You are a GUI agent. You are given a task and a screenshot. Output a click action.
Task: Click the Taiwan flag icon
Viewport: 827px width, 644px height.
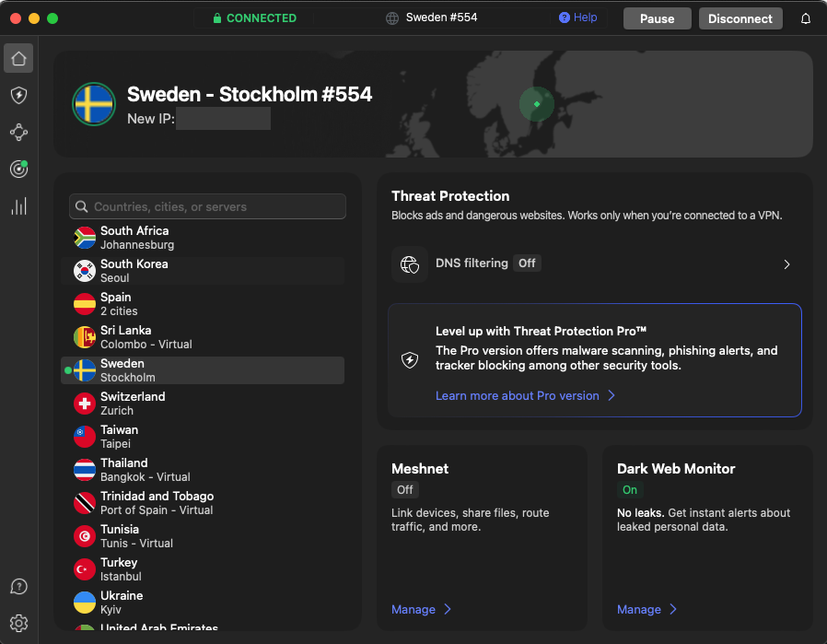pyautogui.click(x=85, y=437)
